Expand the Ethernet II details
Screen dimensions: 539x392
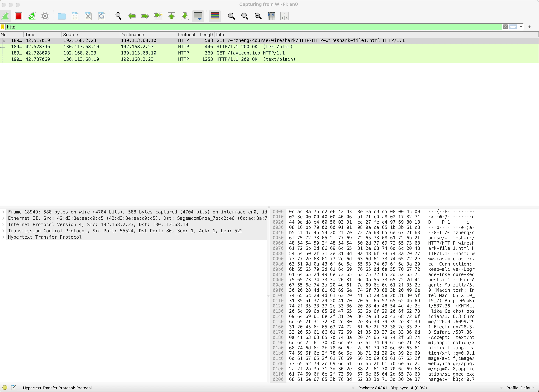(x=3, y=218)
